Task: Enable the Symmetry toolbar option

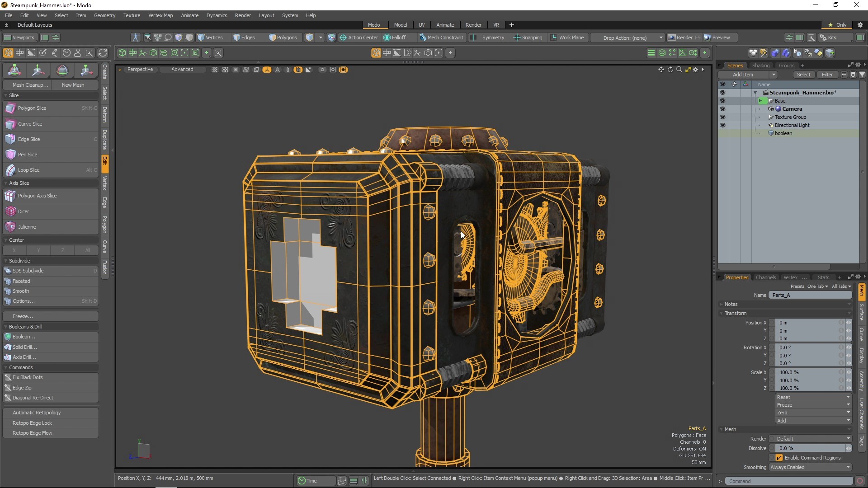Action: 489,38
